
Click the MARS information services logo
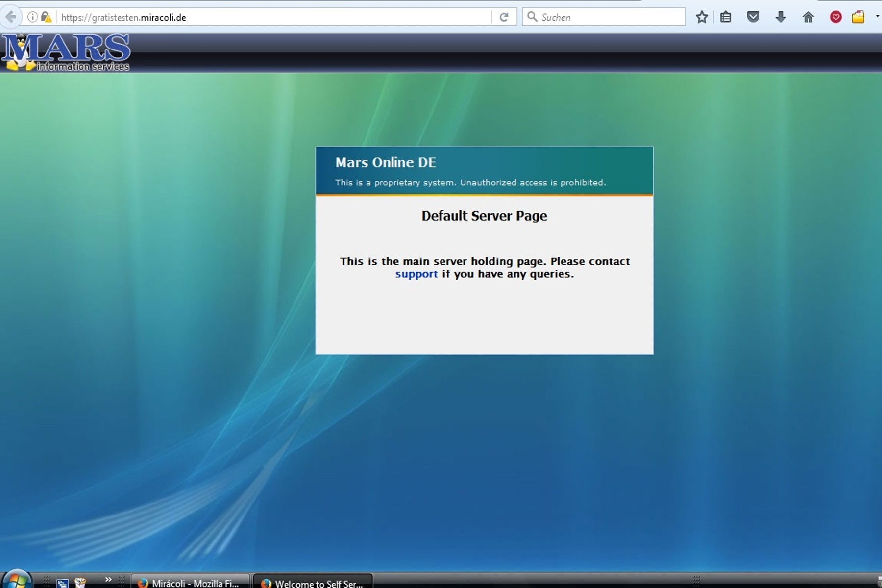click(66, 52)
